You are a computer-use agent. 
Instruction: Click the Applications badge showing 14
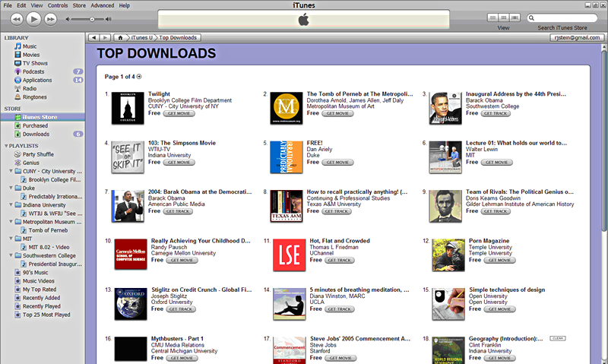point(78,81)
